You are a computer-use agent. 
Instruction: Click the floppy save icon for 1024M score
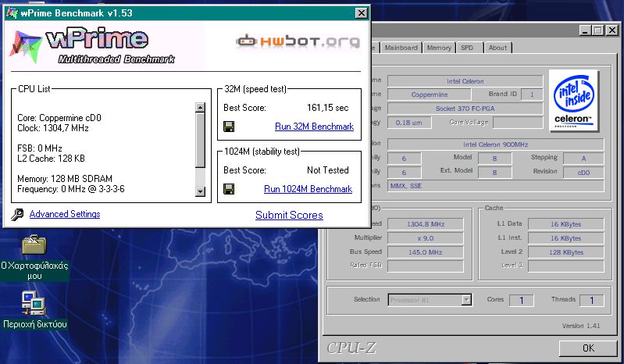pos(229,189)
